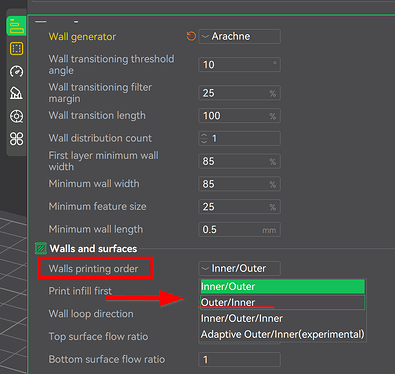395x374 pixels.
Task: Reset Wall generator to default value
Action: 191,36
